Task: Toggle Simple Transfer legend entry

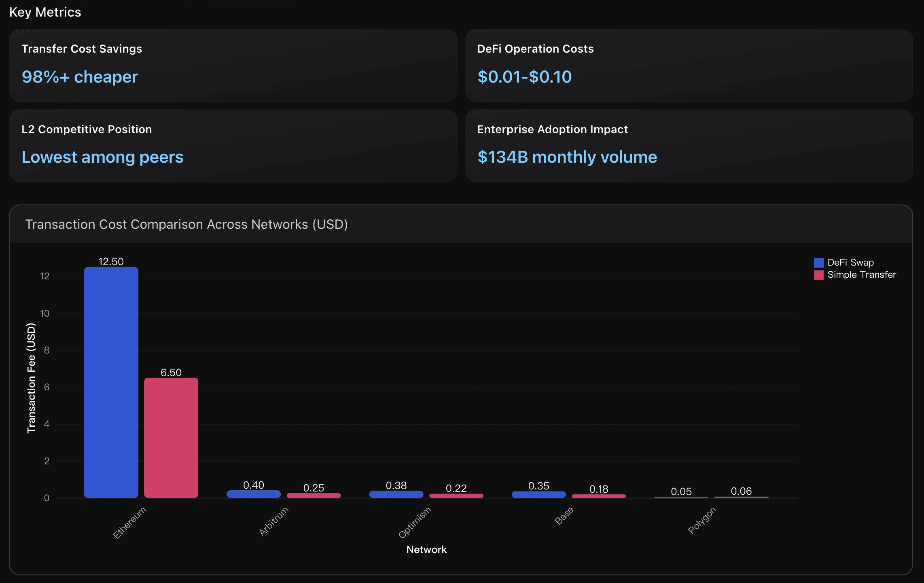Action: (861, 274)
